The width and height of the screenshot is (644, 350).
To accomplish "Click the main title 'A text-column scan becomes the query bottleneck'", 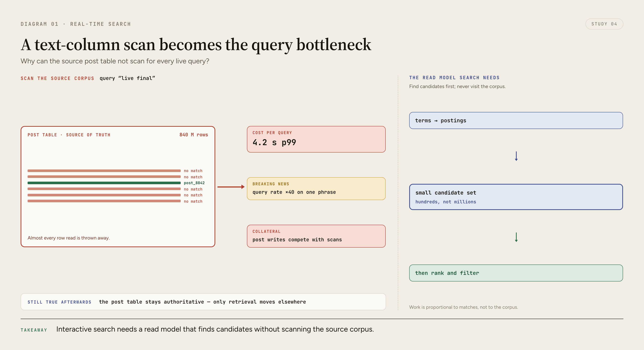I will [x=196, y=45].
